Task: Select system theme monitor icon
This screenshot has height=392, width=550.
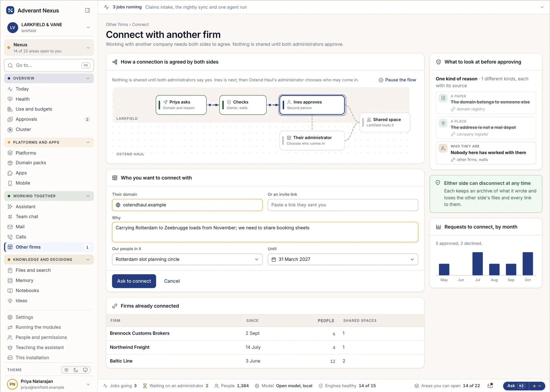Action: click(x=85, y=370)
